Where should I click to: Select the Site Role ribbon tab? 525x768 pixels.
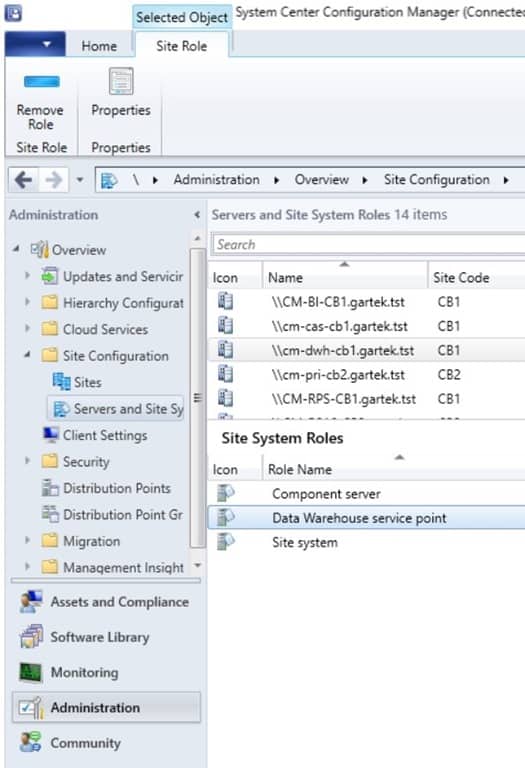tap(181, 46)
